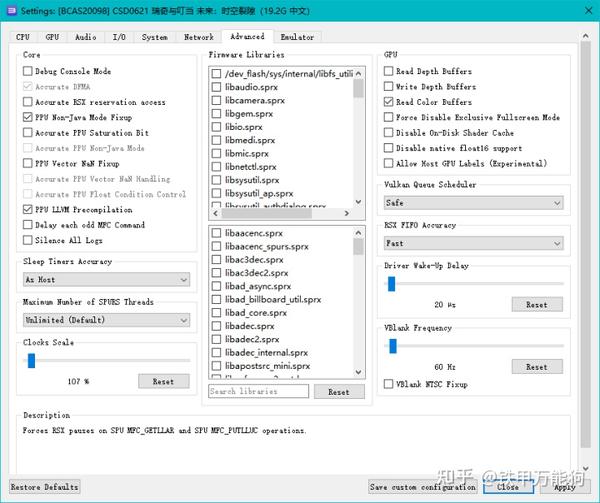Click the Clocks Scale slider handle
This screenshot has width=600, height=503.
[31, 361]
